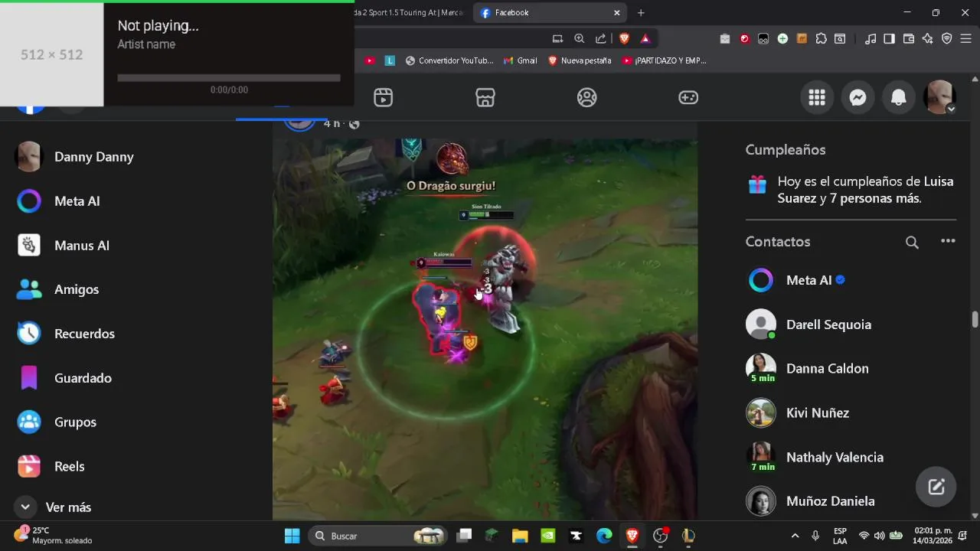Open Microsoft Edge from taskbar

[x=604, y=536]
